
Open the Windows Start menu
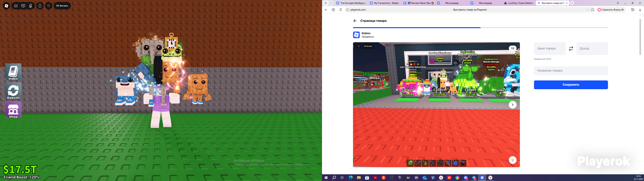click(x=326, y=178)
